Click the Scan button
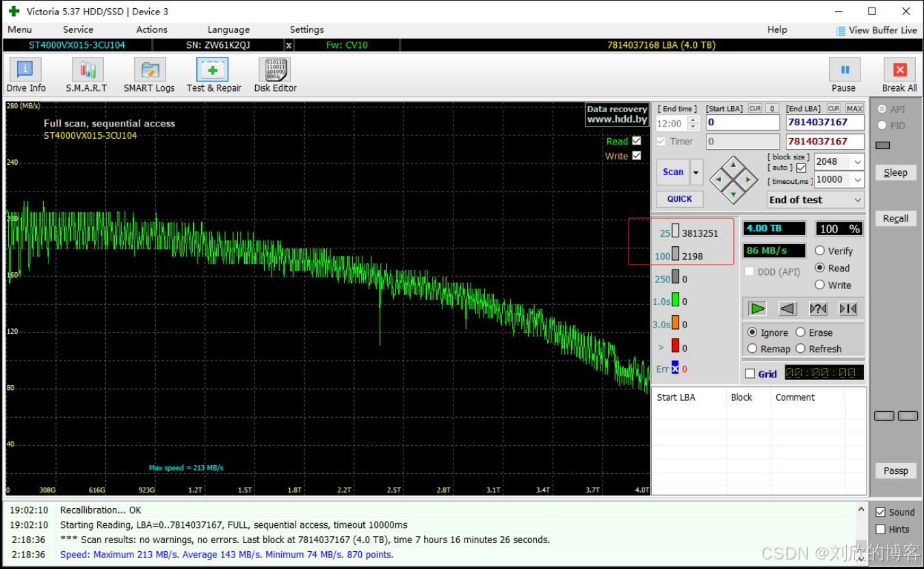Viewport: 924px width, 569px height. (673, 172)
